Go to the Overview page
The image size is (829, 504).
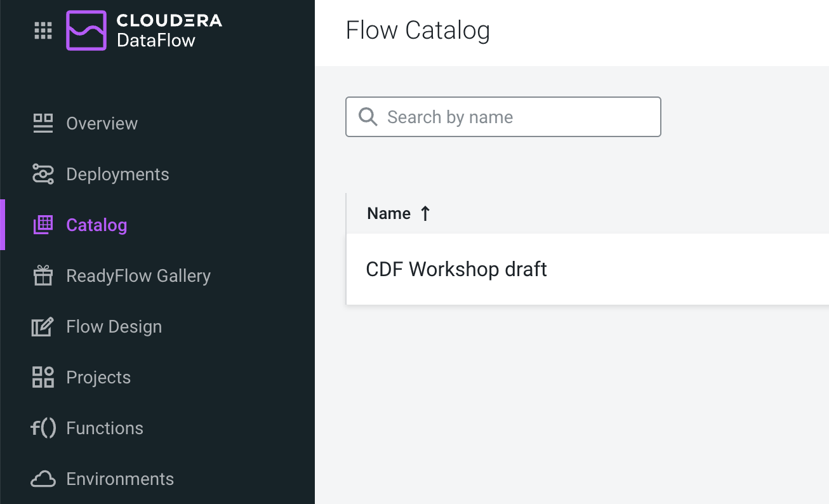102,123
